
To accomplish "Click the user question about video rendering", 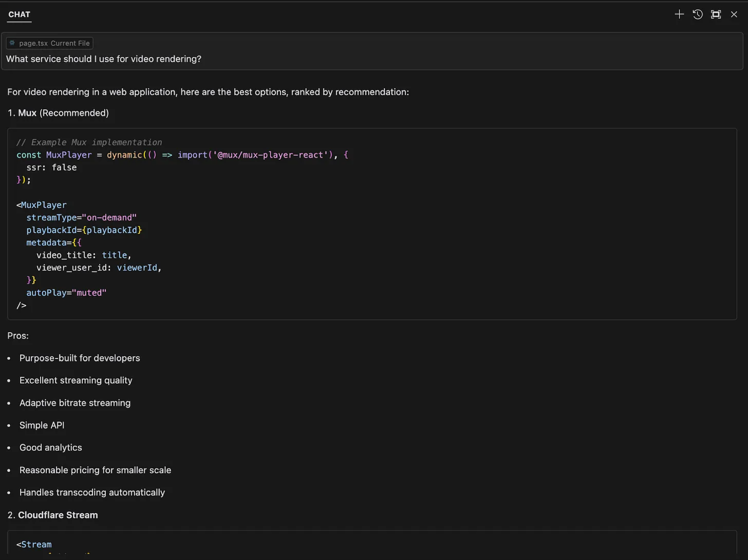I will (x=104, y=59).
